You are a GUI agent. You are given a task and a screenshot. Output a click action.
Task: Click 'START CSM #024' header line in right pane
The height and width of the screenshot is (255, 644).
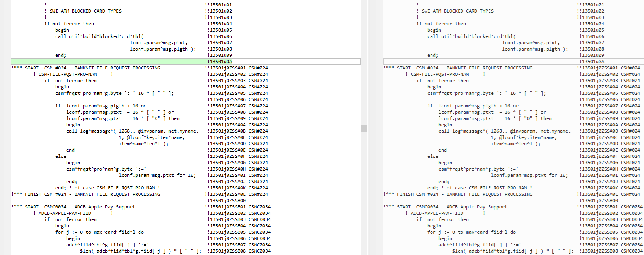pos(458,68)
